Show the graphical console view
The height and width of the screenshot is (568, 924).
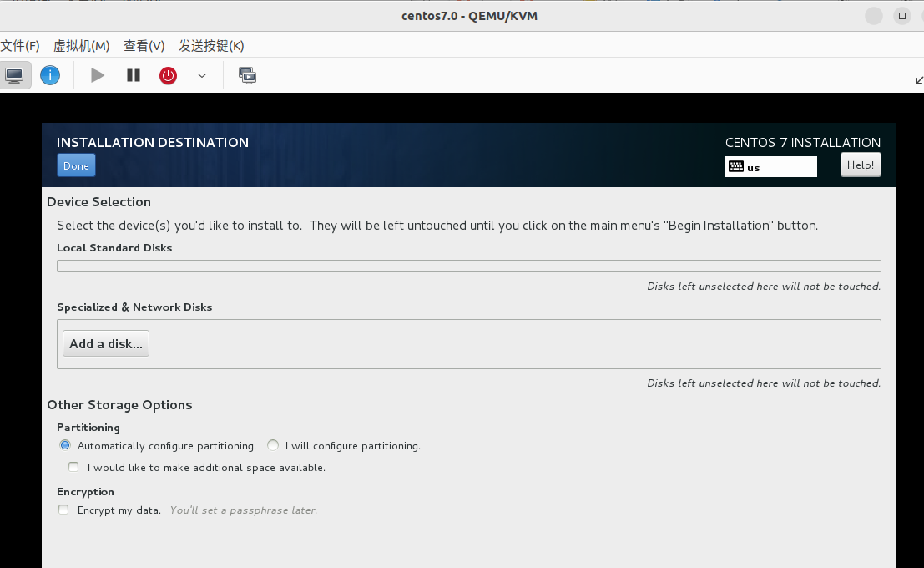(15, 75)
